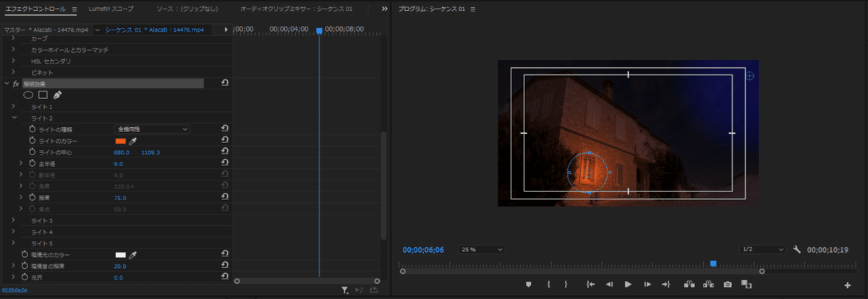Toggle fx switch for 照明効果 effect
868x299 pixels.
point(16,84)
